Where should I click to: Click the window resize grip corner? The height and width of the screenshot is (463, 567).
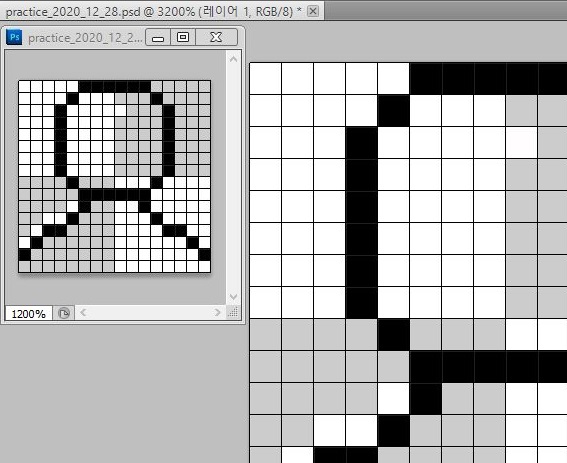pos(233,313)
